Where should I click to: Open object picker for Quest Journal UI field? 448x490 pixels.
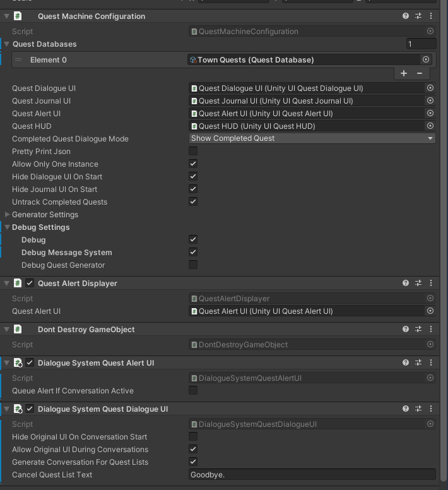click(430, 100)
